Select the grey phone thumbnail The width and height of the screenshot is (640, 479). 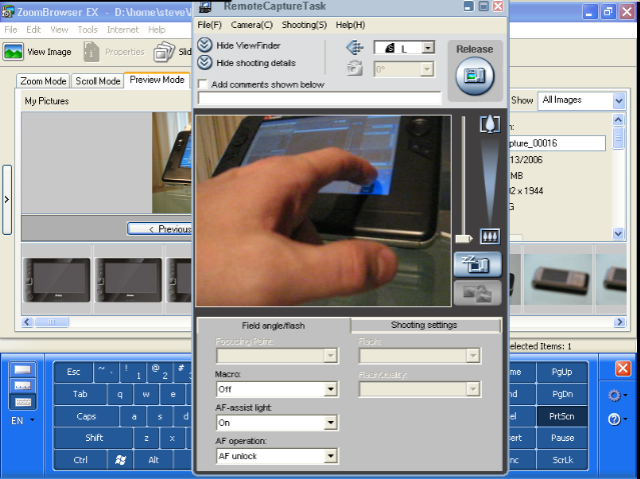[x=558, y=279]
